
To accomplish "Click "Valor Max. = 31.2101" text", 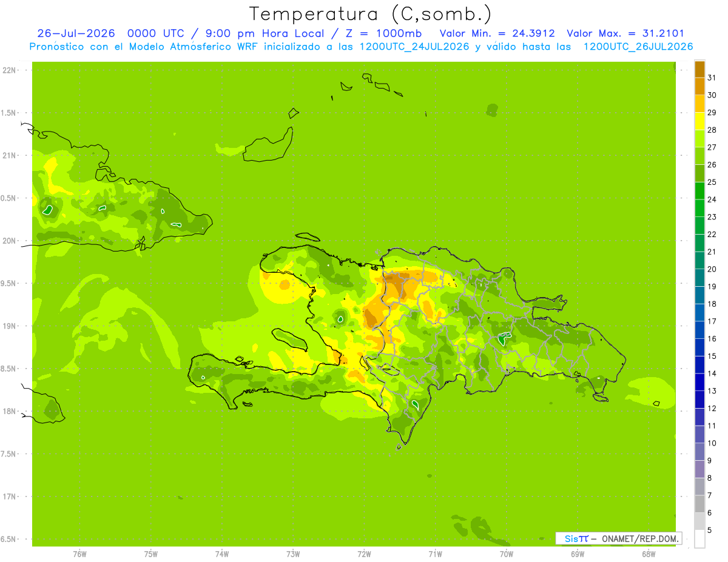I will (x=625, y=33).
